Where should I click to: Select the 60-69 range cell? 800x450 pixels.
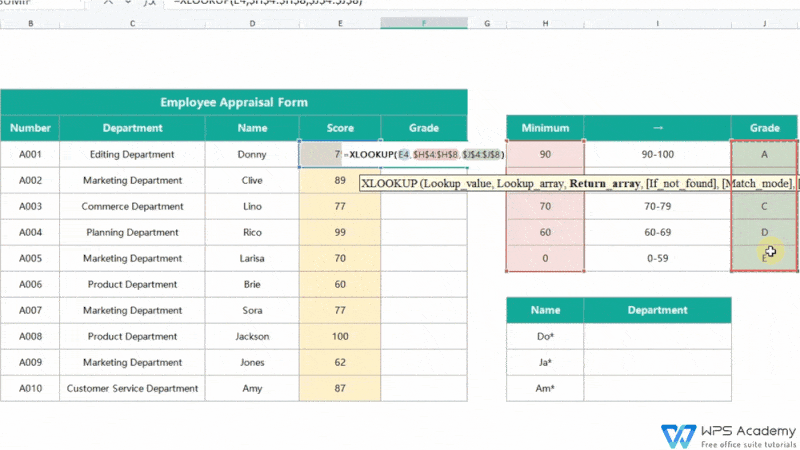(657, 232)
